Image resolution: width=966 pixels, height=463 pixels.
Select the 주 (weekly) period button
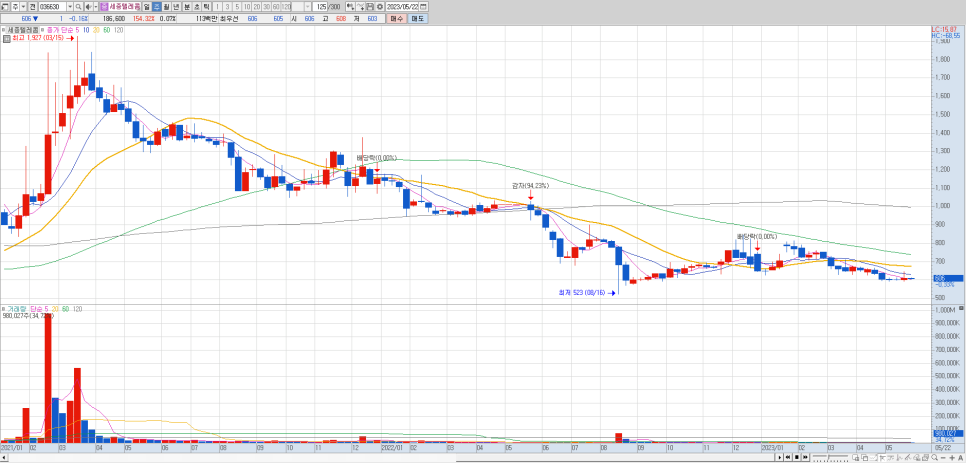[x=156, y=6]
